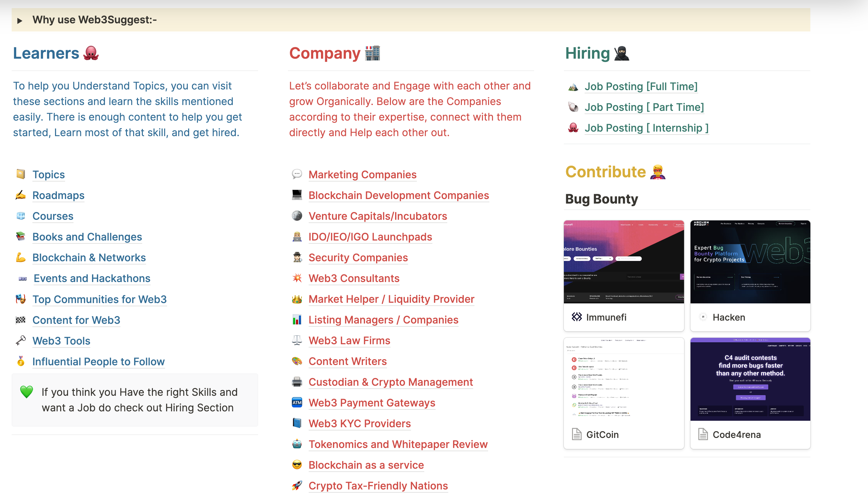Expand the 'Why use Web3Suggest' toggle arrow
The width and height of the screenshot is (868, 494).
click(x=20, y=20)
